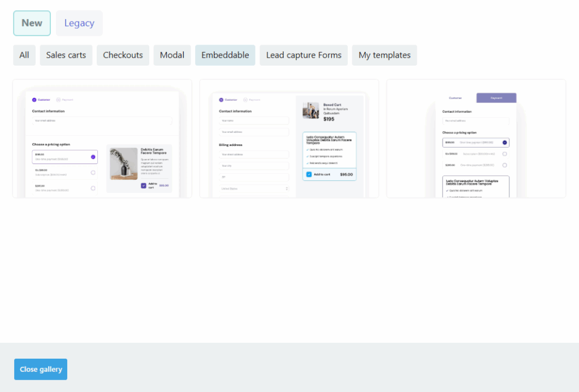
Task: Check purple Add to cart box in first template
Action: coord(144,186)
